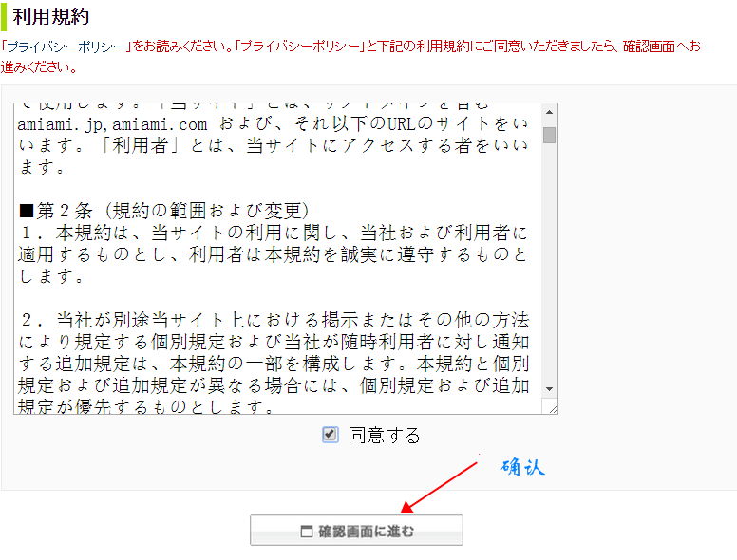Click the scrollbar thumb in terms box
The width and height of the screenshot is (737, 560).
point(549,134)
